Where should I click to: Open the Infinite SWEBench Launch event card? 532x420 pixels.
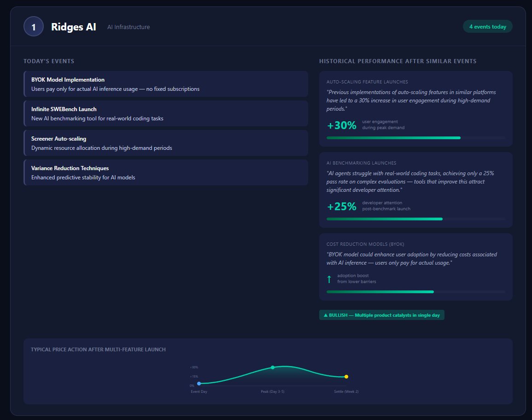pyautogui.click(x=166, y=114)
